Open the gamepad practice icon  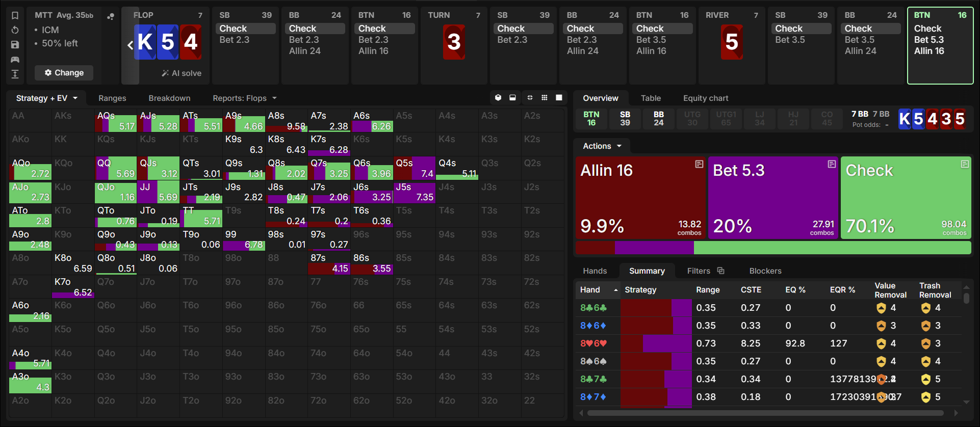pyautogui.click(x=15, y=60)
